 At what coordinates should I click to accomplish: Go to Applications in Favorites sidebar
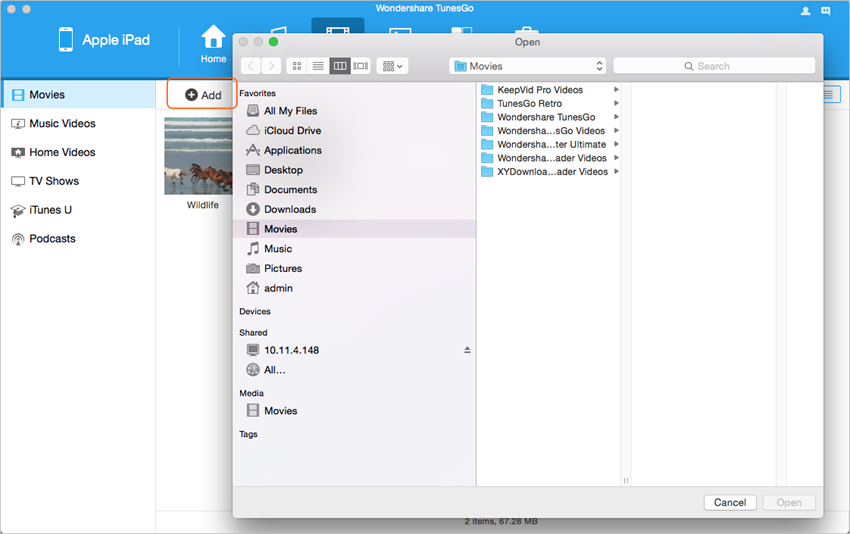(x=292, y=150)
